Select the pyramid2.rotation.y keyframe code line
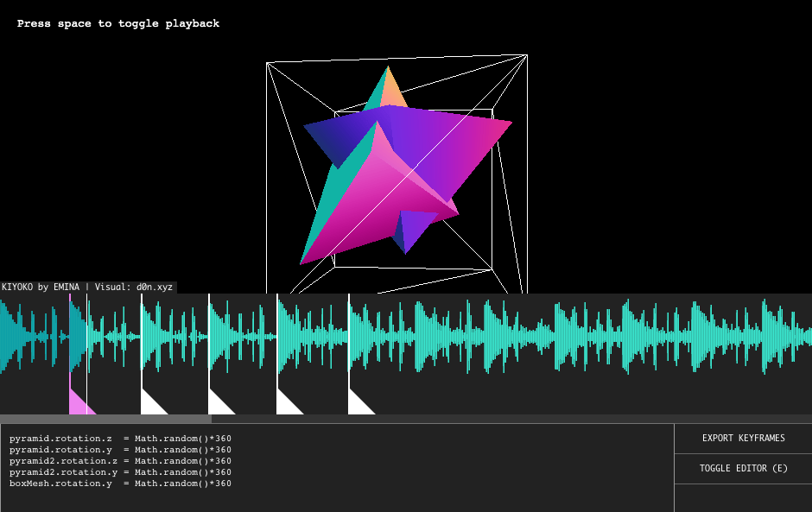Image resolution: width=812 pixels, height=512 pixels. (121, 471)
